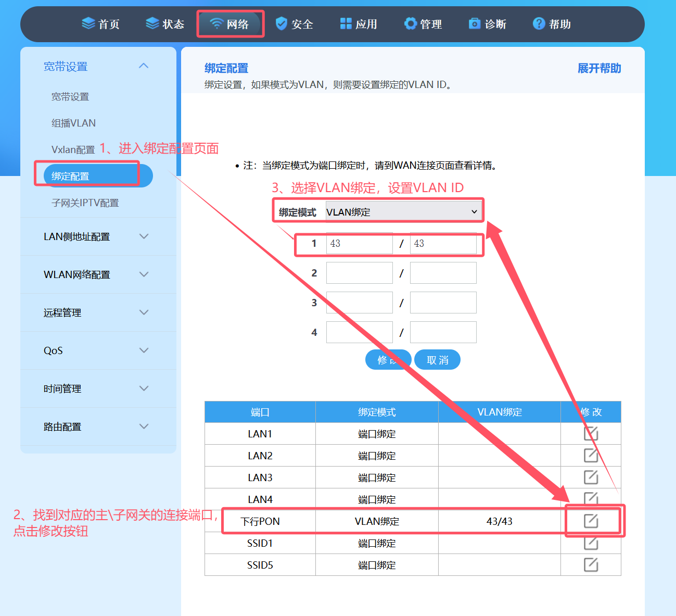Click the 43/43 VLAN binding cell

[500, 521]
